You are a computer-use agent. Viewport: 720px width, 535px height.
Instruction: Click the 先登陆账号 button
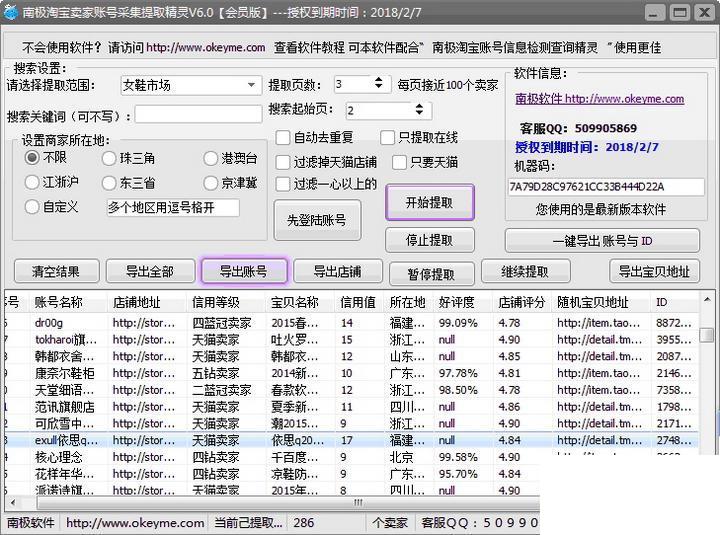[x=317, y=220]
